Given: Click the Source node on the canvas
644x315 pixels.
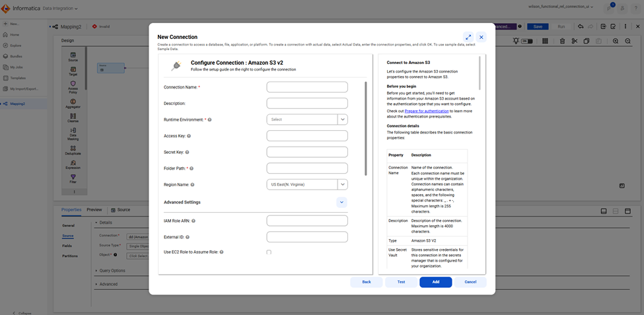Looking at the screenshot, I should [110, 68].
